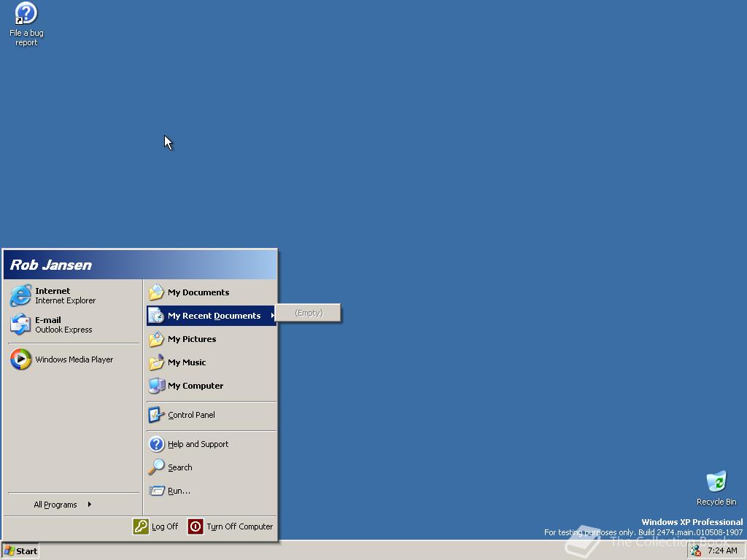Click the Turn Off Computer button
Screen dimensions: 747x560
(230, 526)
